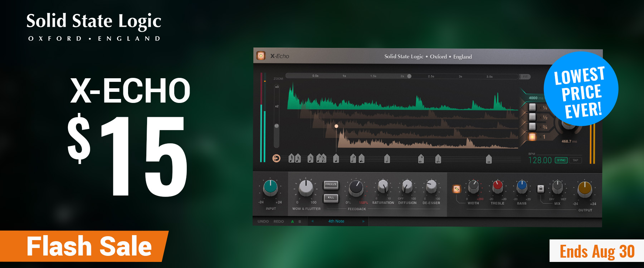The image size is (644, 268).
Task: Click the orange Flash Sale banner
Action: (x=84, y=246)
